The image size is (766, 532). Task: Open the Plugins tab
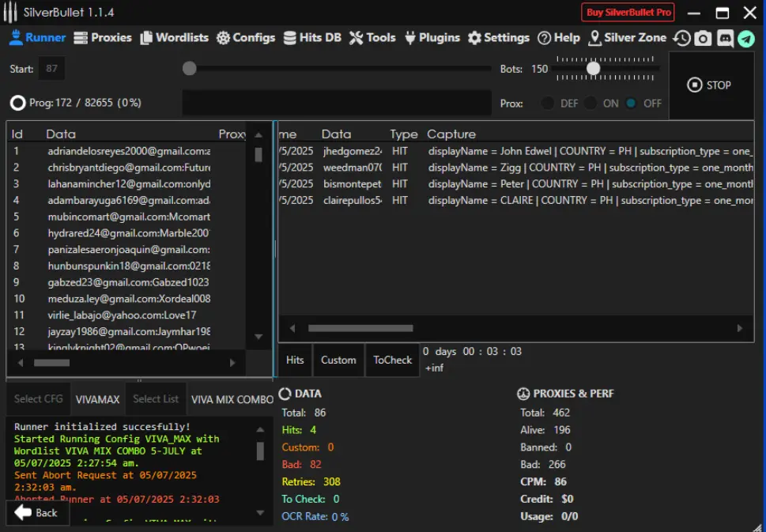point(432,38)
